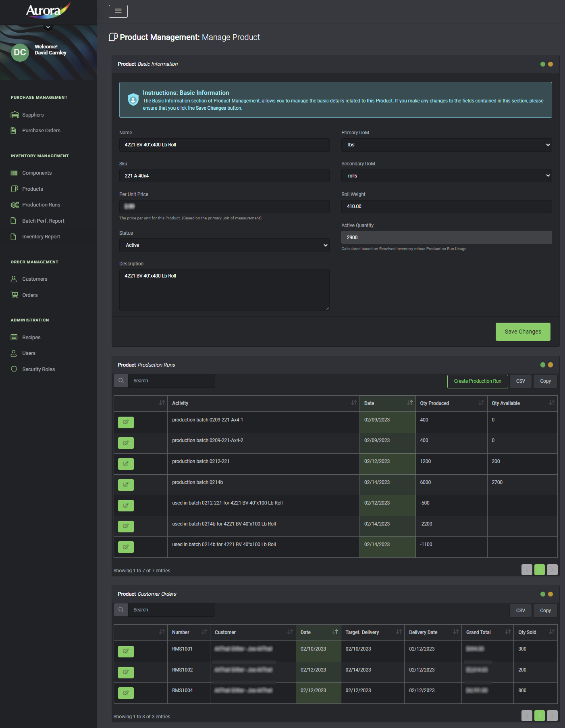Open the Primary UoM dropdown

446,145
